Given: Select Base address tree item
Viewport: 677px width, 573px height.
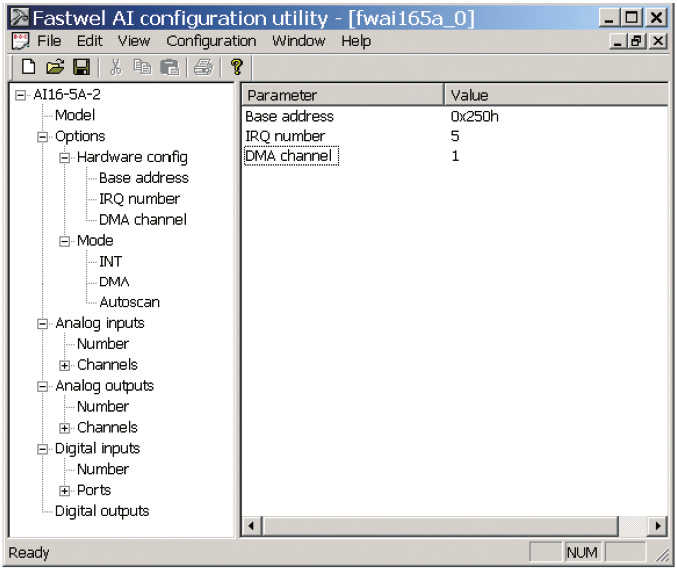Looking at the screenshot, I should pyautogui.click(x=144, y=178).
